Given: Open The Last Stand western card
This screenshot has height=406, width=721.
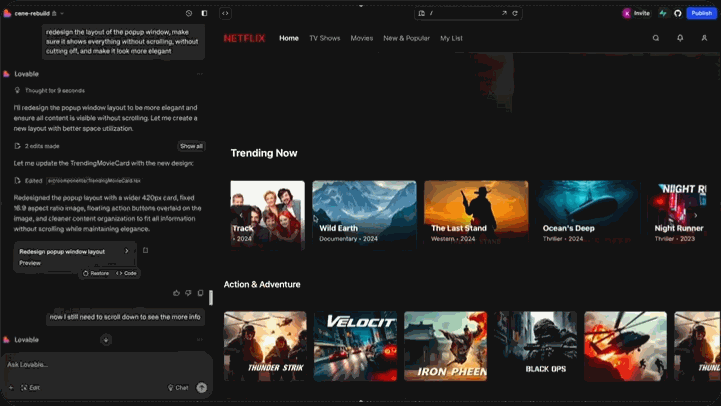Looking at the screenshot, I should [x=476, y=215].
